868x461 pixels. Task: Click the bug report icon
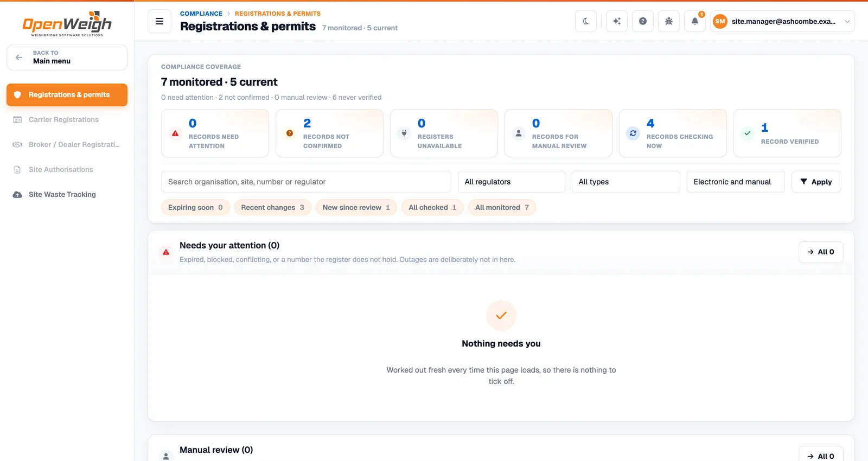click(x=669, y=21)
